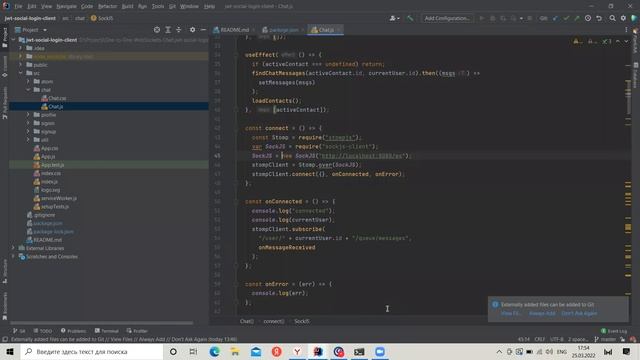Click the Windows Start button

10,351
